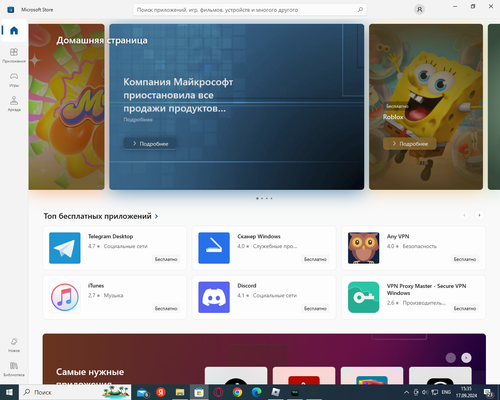Click Бесплатно on Сканер Windows card
This screenshot has width=500, height=400.
tap(315, 259)
